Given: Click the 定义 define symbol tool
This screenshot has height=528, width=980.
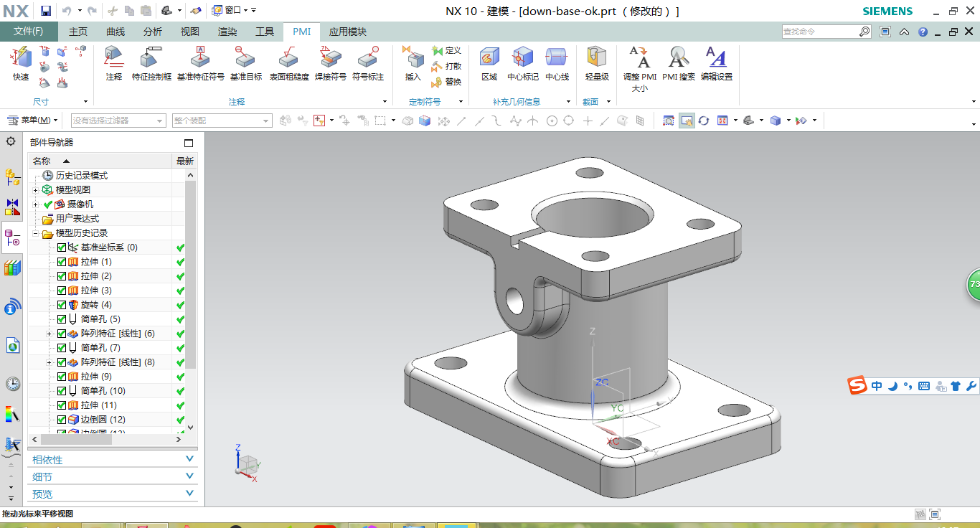Looking at the screenshot, I should pyautogui.click(x=446, y=50).
